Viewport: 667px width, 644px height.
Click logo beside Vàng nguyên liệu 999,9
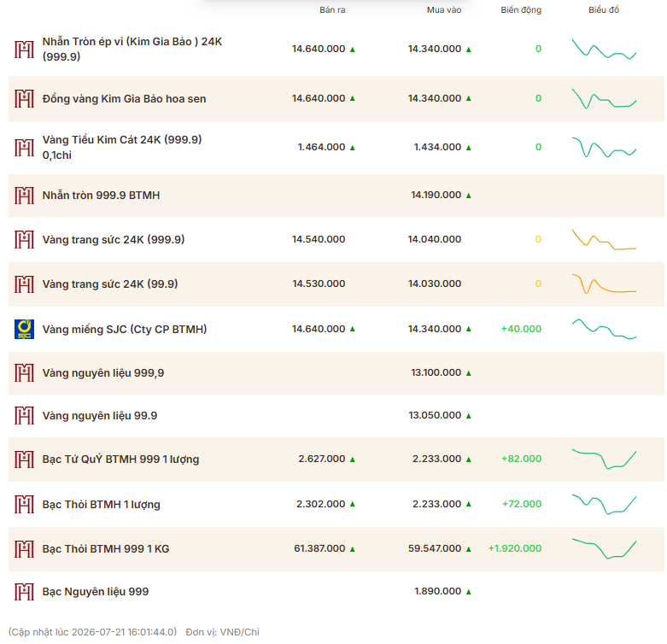(x=24, y=373)
